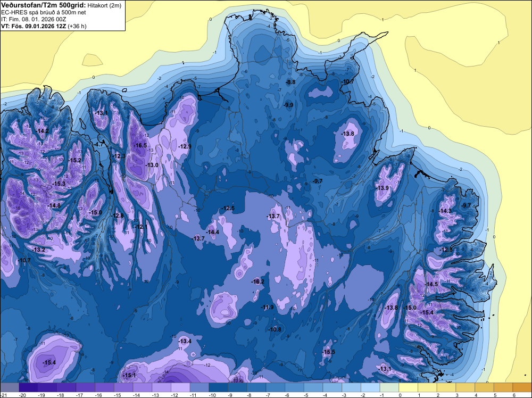Click the -12.1 temperature value
The image size is (532, 398).
(x=141, y=227)
